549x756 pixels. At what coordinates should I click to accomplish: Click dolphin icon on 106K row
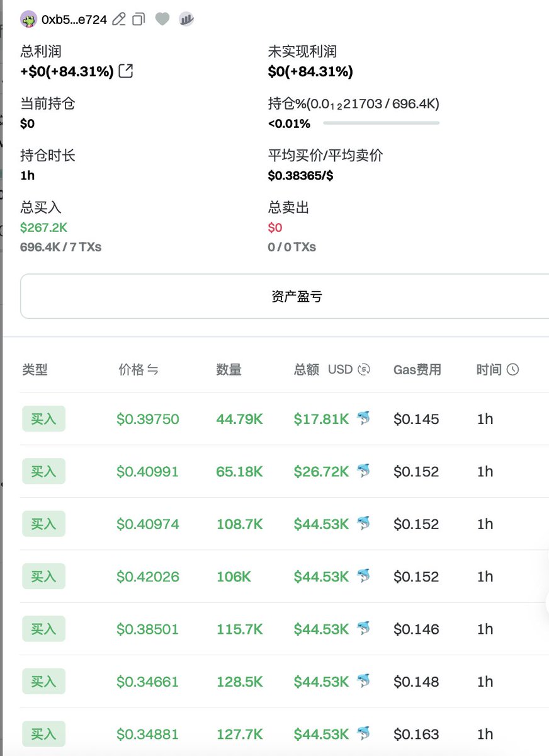pyautogui.click(x=363, y=575)
